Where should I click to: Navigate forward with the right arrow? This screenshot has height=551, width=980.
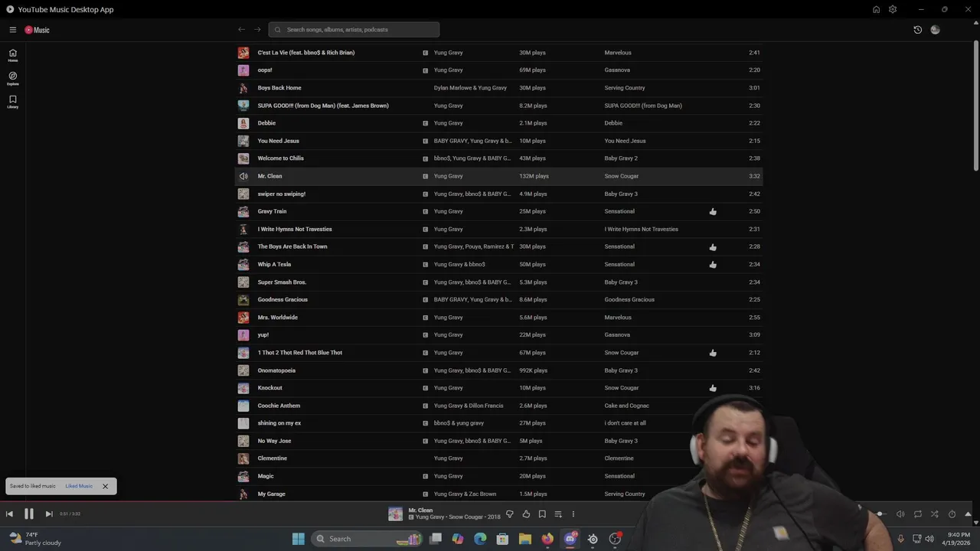pyautogui.click(x=257, y=30)
